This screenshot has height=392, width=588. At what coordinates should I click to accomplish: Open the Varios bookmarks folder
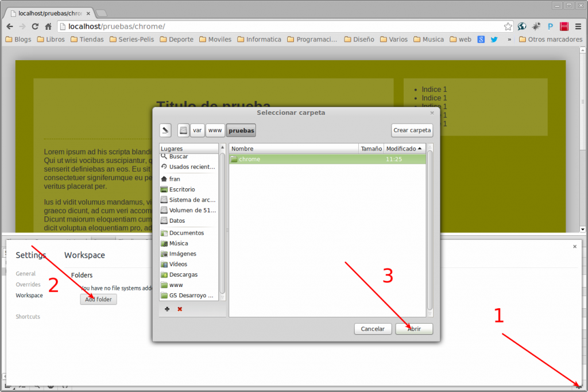[x=394, y=39]
